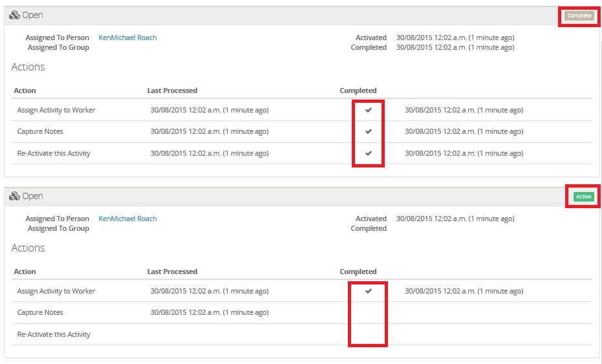Click the cubes icon in the Active activity header

pyautogui.click(x=14, y=196)
